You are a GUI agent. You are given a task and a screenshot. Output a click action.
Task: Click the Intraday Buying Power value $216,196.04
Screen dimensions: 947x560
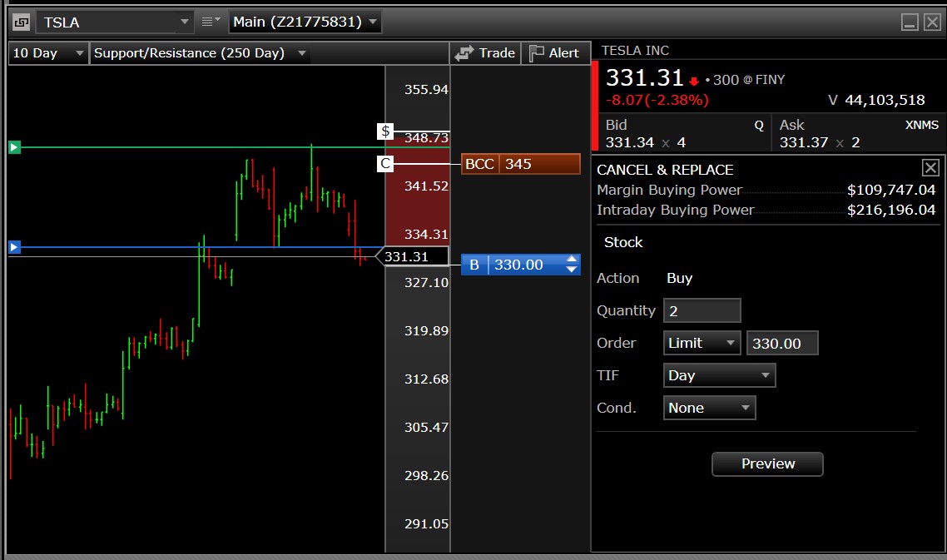point(891,211)
